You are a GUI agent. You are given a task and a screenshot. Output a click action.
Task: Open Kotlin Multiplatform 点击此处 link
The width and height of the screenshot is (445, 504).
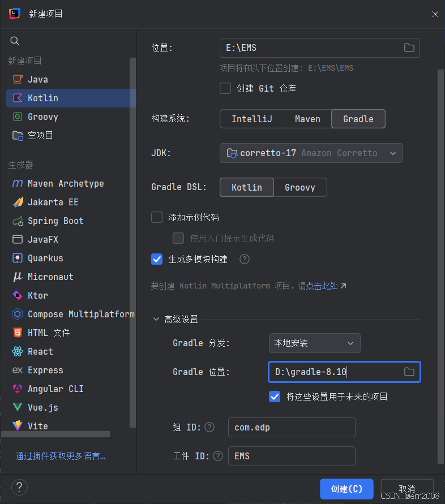pos(322,286)
